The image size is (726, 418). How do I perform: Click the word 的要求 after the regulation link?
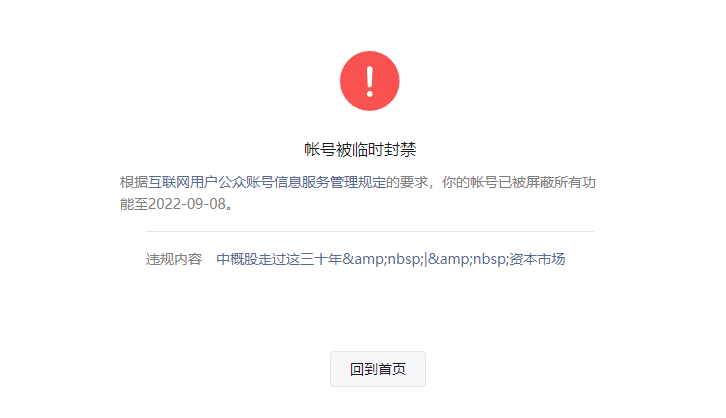(x=407, y=182)
